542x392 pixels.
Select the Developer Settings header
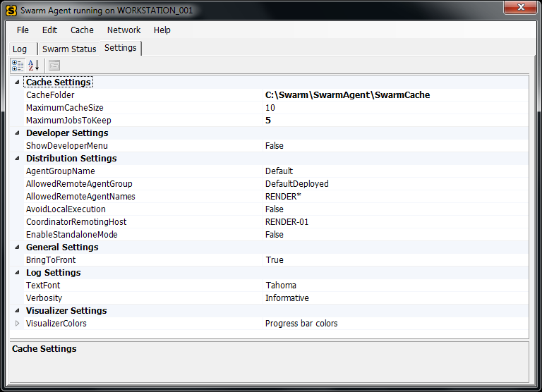click(x=67, y=133)
